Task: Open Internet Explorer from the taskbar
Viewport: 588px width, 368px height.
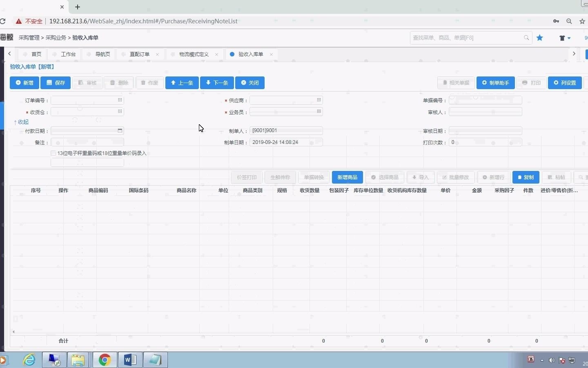Action: pos(29,360)
